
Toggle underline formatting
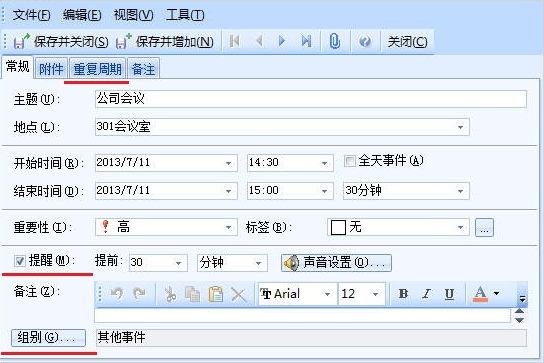(x=449, y=294)
